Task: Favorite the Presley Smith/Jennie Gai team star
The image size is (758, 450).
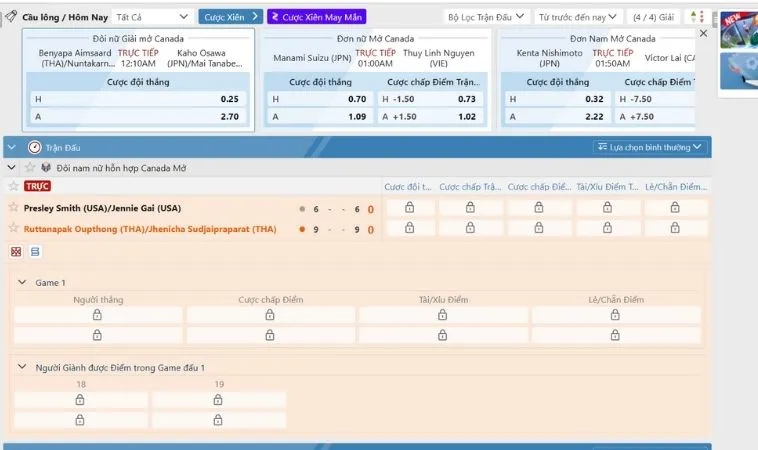Action: coord(13,208)
